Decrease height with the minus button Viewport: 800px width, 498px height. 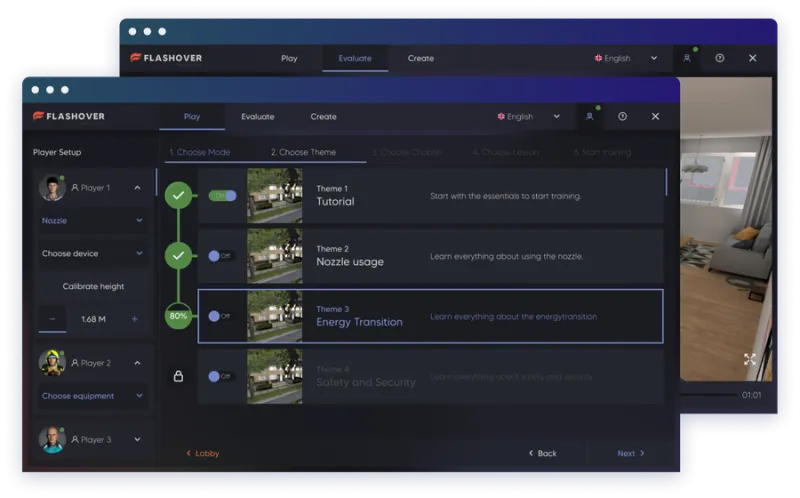click(53, 319)
